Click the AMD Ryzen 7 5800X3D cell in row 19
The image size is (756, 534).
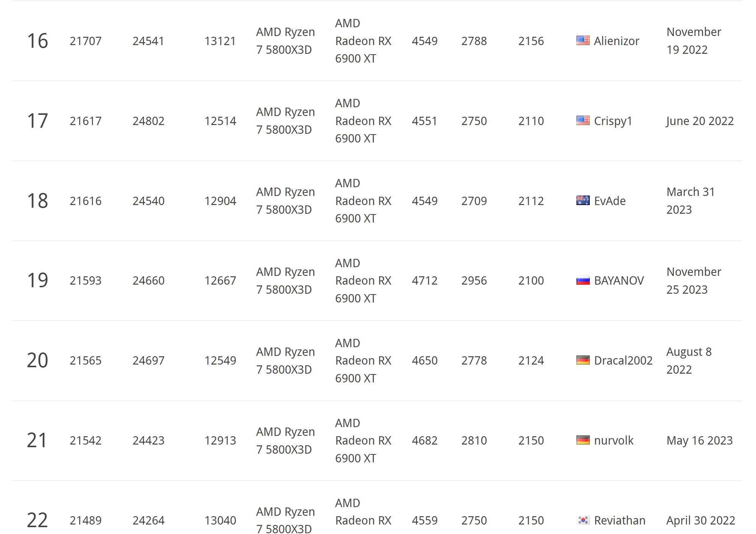coord(285,280)
